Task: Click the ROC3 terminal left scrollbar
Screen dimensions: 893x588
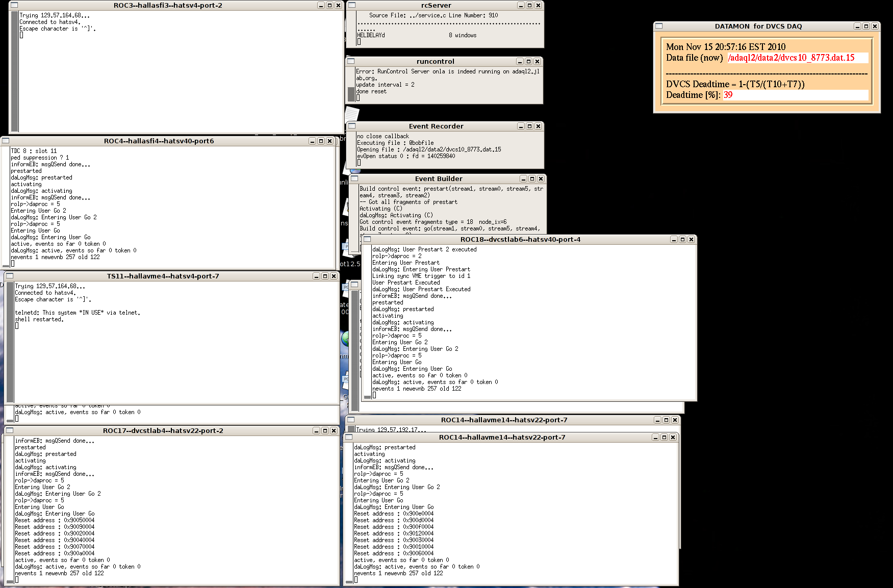Action: 15,71
